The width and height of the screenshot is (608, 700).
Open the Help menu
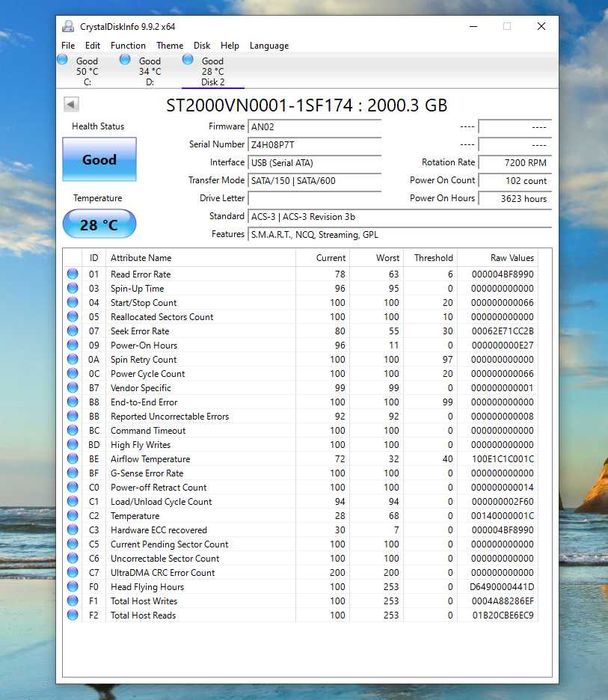[x=230, y=46]
